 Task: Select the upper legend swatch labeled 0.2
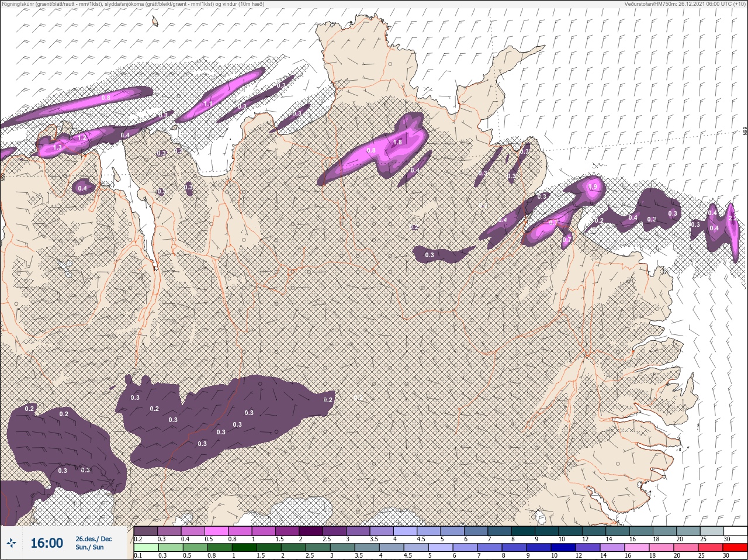146,531
